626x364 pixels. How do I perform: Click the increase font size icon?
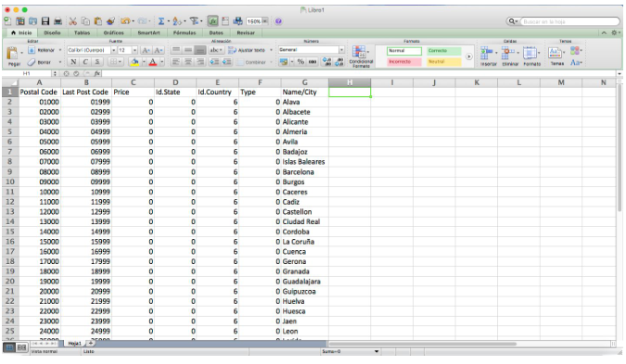point(147,50)
